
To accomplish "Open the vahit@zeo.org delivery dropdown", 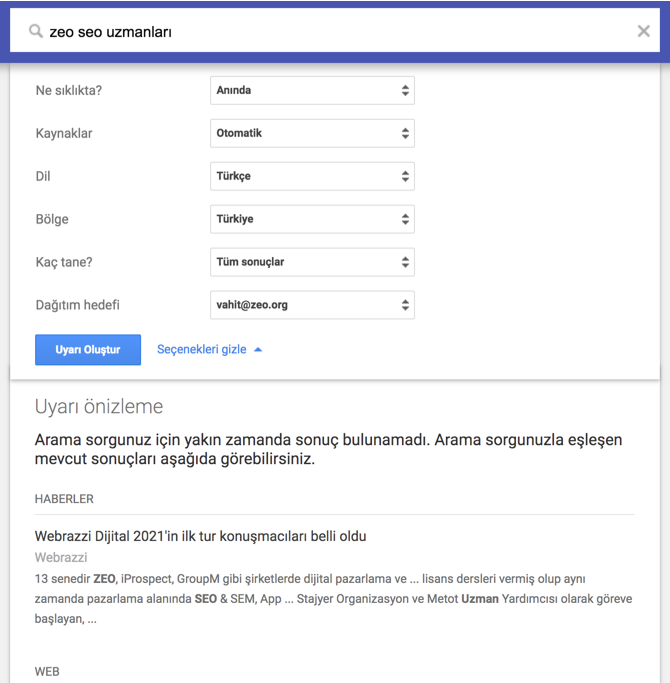I will tap(312, 305).
